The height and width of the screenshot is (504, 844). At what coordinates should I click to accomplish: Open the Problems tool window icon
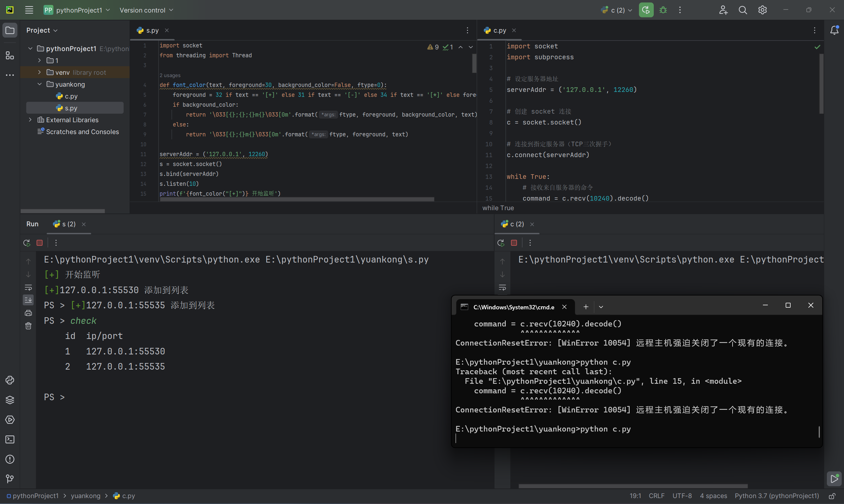pyautogui.click(x=10, y=459)
